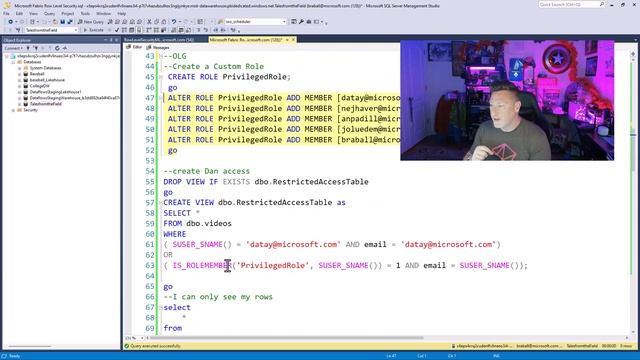Click the Quick Launch search field
640x360 pixels.
[x=571, y=4]
